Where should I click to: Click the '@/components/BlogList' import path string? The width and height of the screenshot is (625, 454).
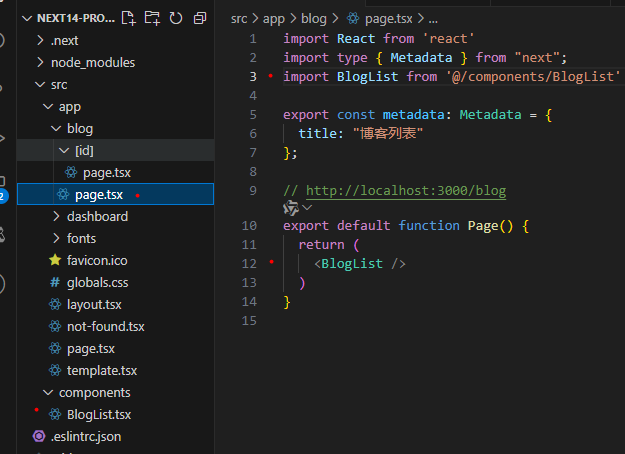click(533, 77)
